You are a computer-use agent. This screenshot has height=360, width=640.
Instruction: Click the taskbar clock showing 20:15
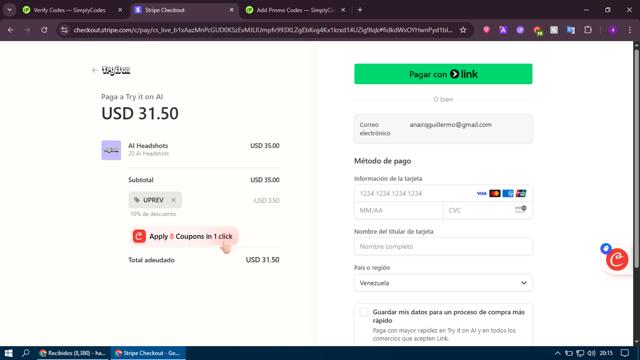[607, 353]
